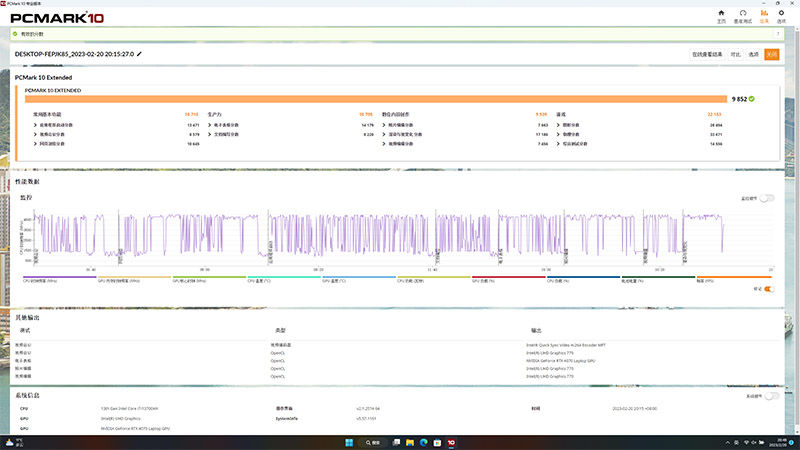Click the orange PCMark 10 Extended score bar
This screenshot has width=800, height=450.
point(376,99)
